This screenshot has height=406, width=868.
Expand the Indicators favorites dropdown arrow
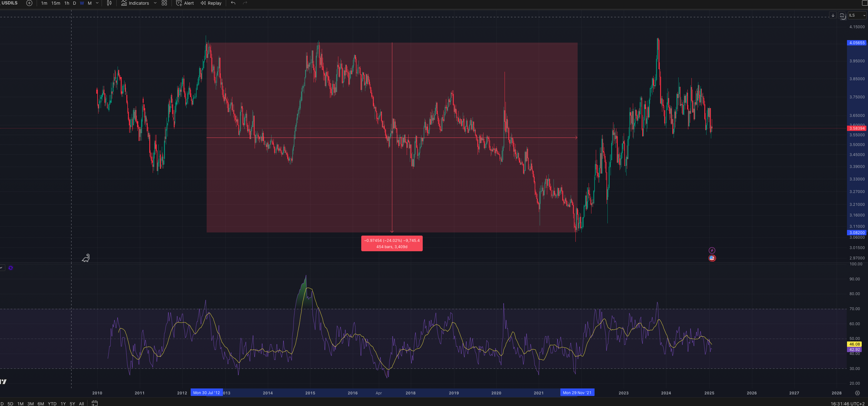[x=155, y=3]
